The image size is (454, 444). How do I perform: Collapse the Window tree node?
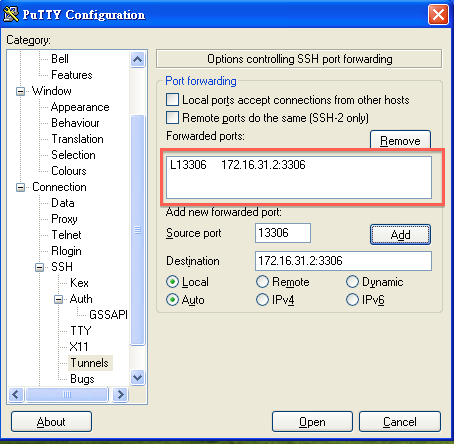pyautogui.click(x=20, y=91)
